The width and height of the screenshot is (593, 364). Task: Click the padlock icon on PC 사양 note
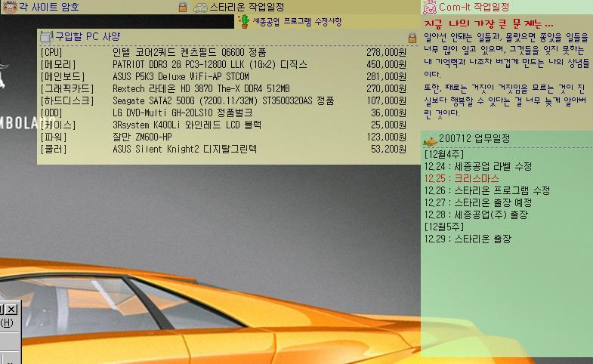pos(412,36)
